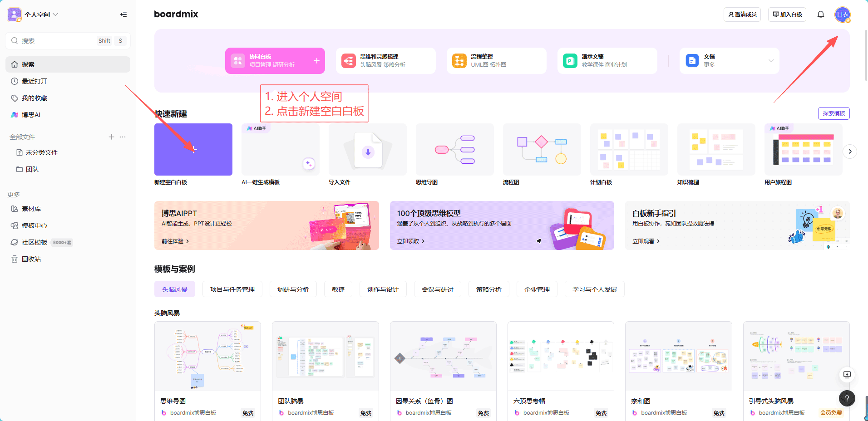Click the help question mark icon

[847, 398]
